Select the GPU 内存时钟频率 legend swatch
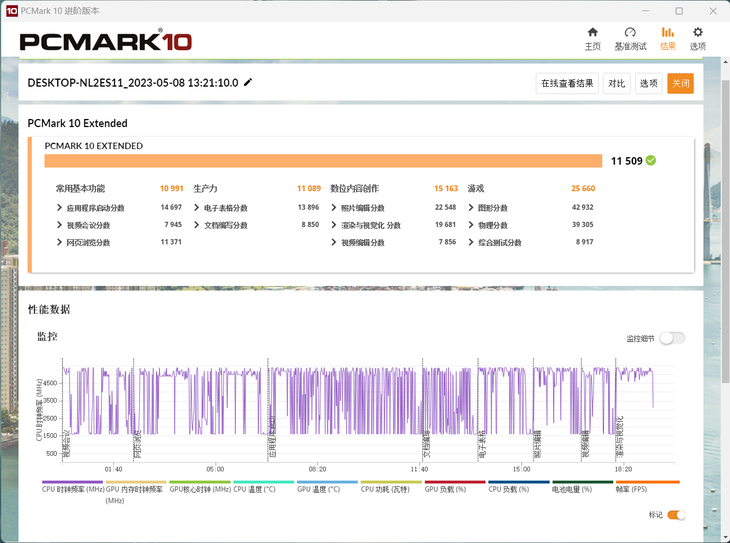 (136, 482)
